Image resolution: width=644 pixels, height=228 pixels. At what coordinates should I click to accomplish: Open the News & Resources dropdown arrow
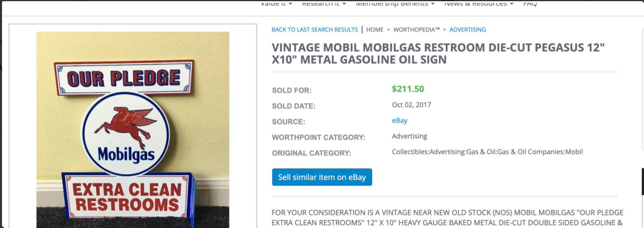[x=512, y=4]
